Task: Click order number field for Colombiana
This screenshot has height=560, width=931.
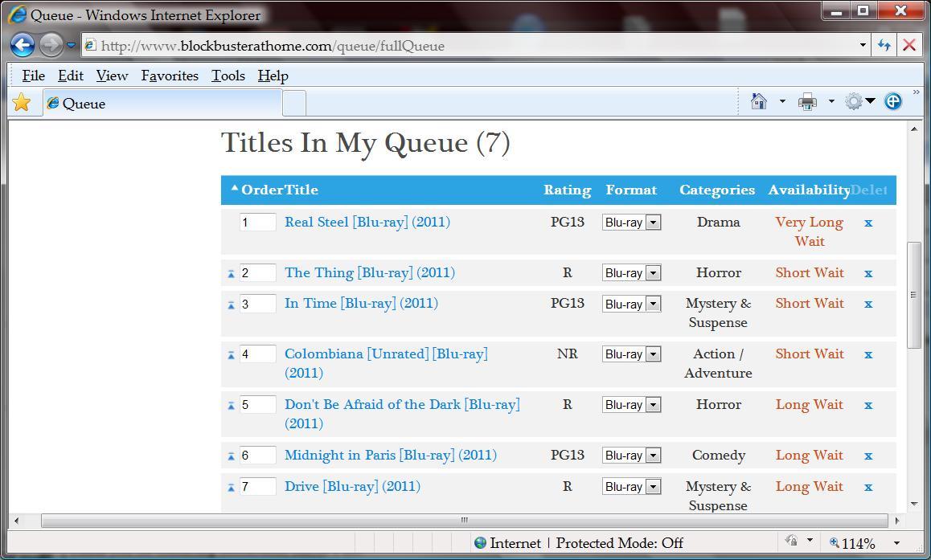Action: click(258, 354)
